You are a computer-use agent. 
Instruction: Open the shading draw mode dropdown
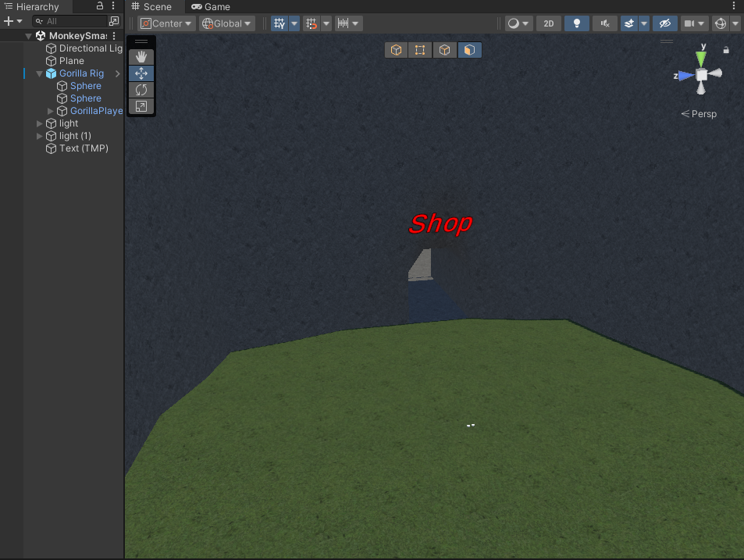(518, 23)
